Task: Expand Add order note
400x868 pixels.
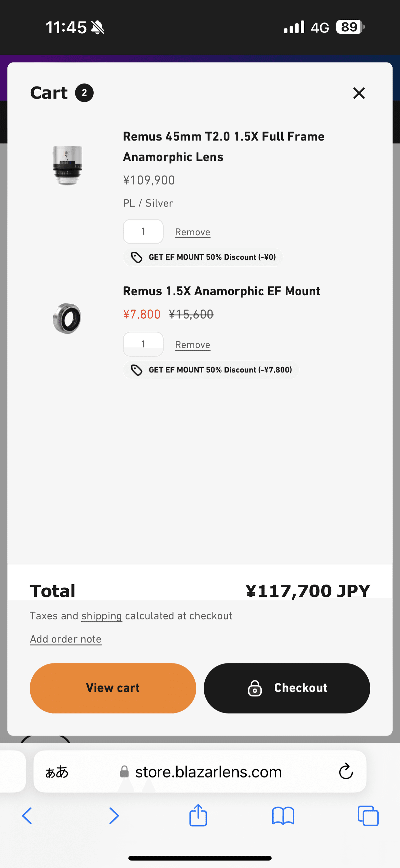Action: click(x=66, y=639)
